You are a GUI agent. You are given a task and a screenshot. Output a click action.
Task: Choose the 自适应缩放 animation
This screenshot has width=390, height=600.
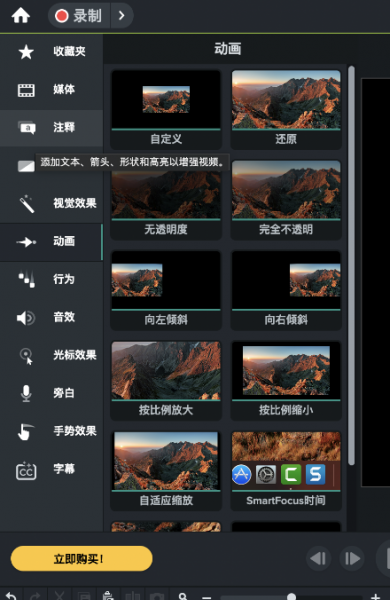(166, 471)
